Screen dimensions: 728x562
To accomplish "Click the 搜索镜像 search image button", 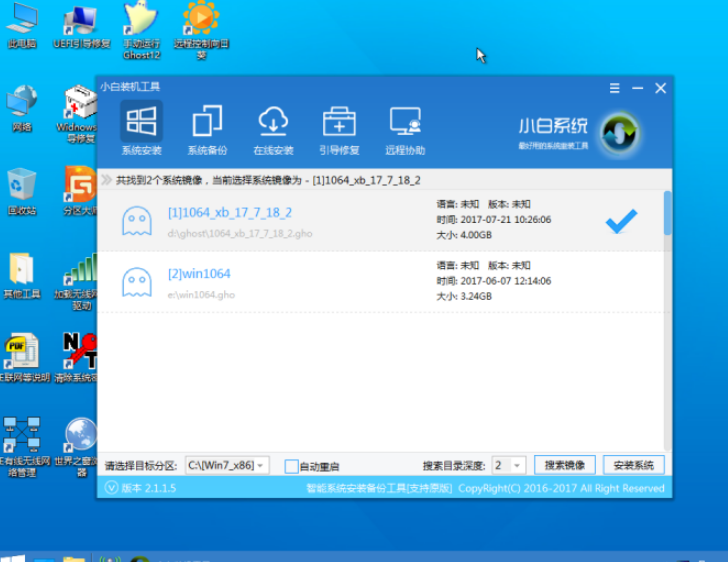I will click(565, 466).
